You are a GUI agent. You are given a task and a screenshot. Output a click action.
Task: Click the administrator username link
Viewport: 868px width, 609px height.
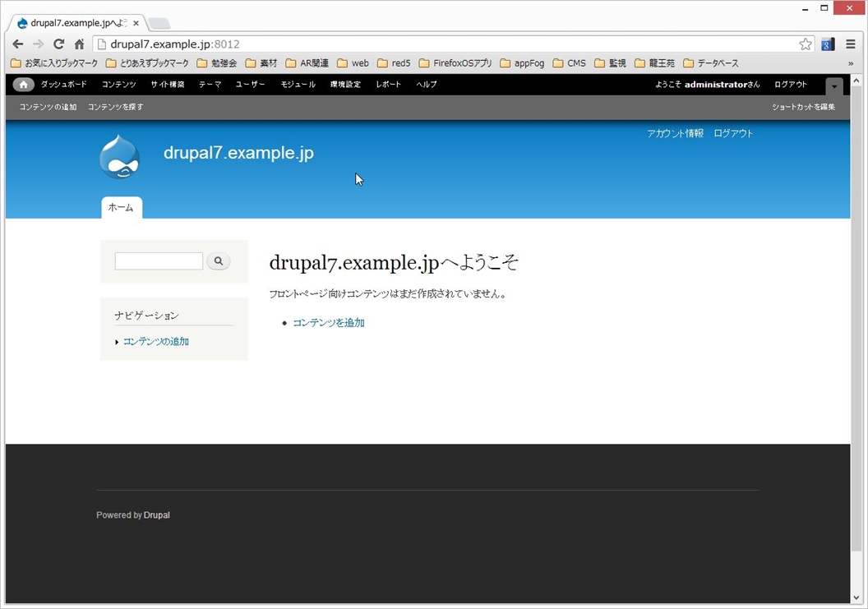point(716,84)
